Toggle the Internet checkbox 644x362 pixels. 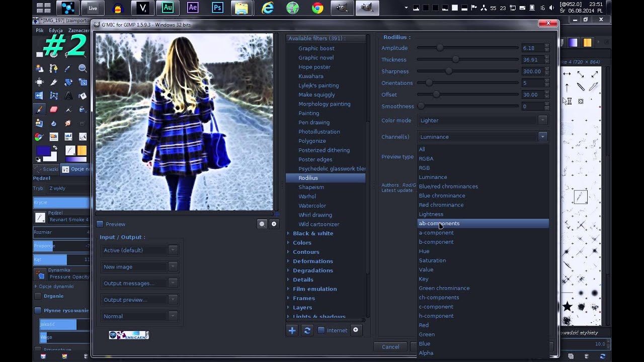(x=321, y=330)
